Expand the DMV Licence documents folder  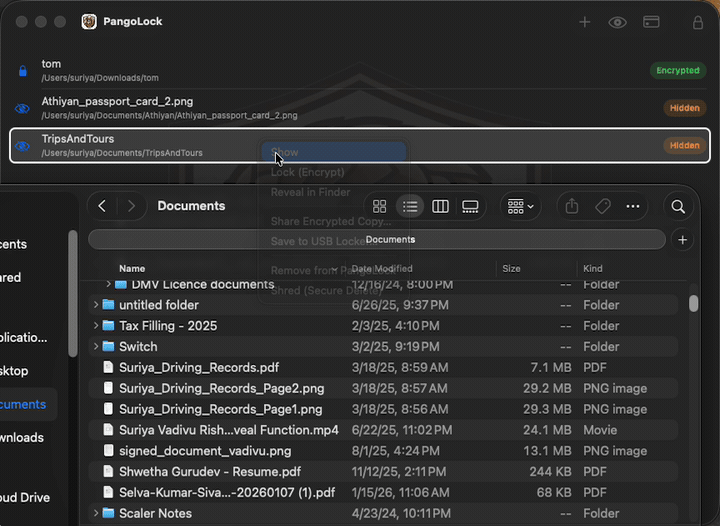(108, 284)
